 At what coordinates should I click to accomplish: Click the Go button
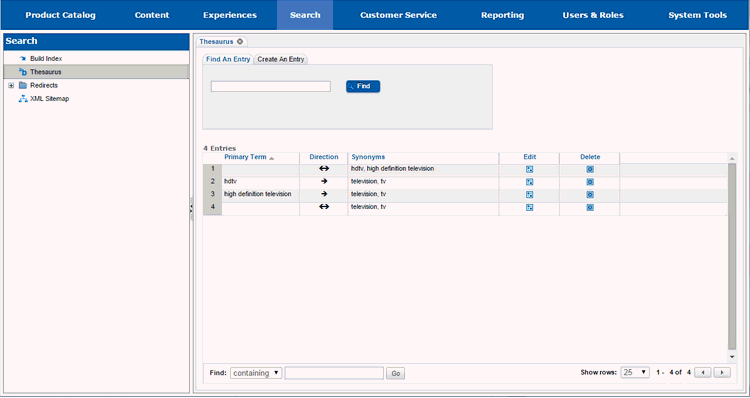[x=396, y=374]
